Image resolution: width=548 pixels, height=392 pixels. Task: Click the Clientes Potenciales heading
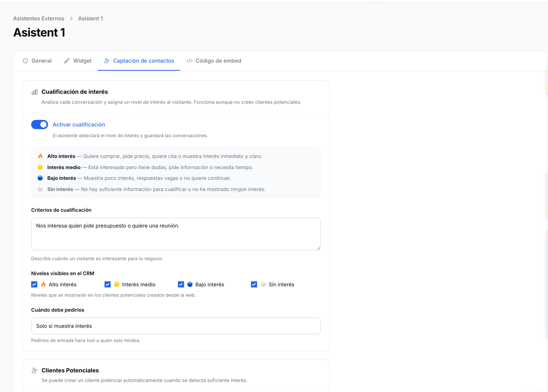pyautogui.click(x=70, y=370)
